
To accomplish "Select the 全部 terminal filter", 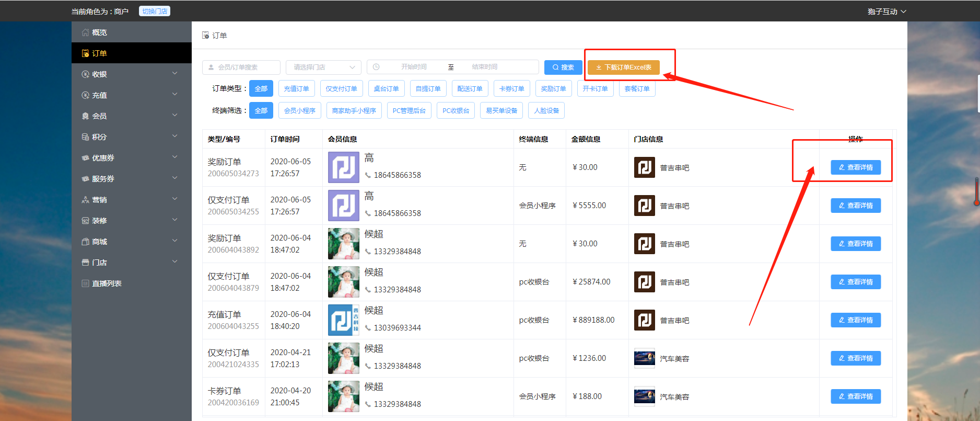I will pyautogui.click(x=261, y=111).
